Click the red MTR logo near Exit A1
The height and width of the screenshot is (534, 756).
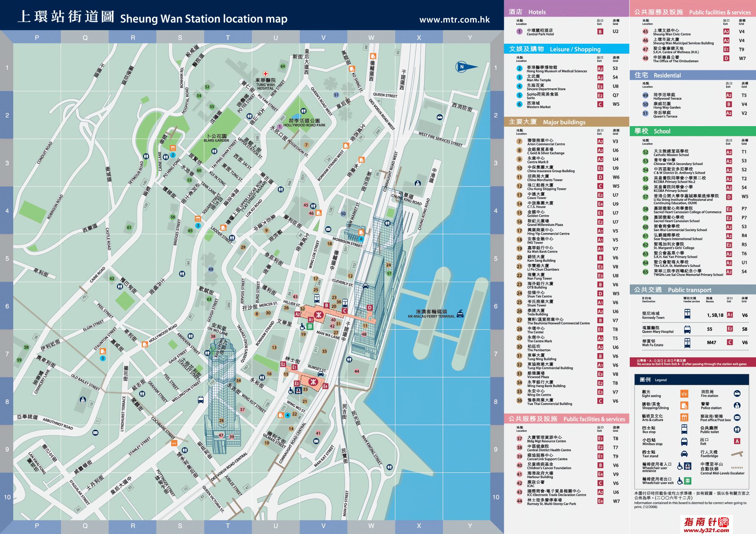(319, 315)
